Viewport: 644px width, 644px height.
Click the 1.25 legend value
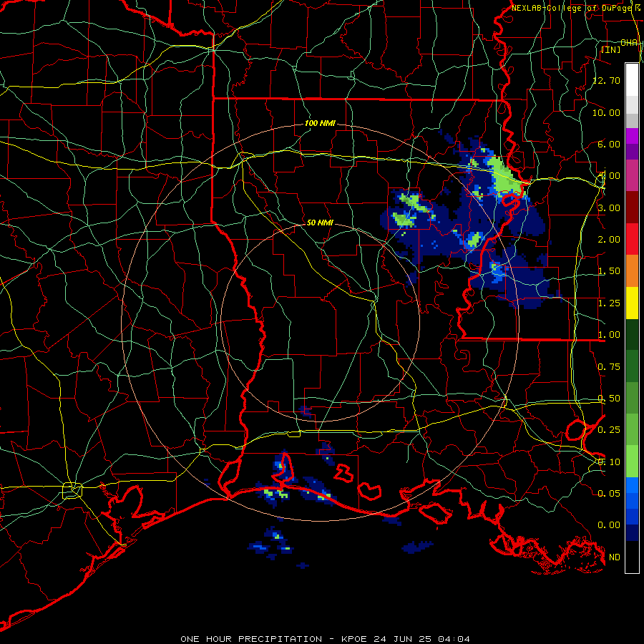(x=609, y=303)
